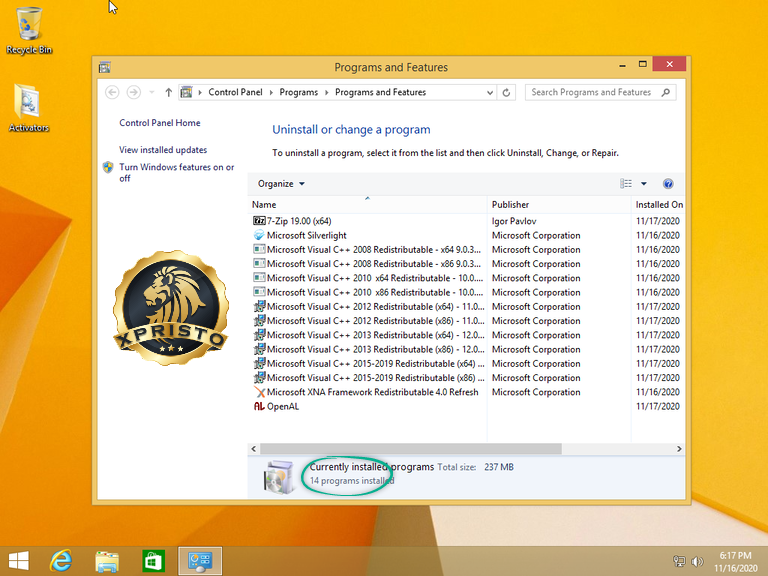Click the Programs breadcrumb

[298, 92]
